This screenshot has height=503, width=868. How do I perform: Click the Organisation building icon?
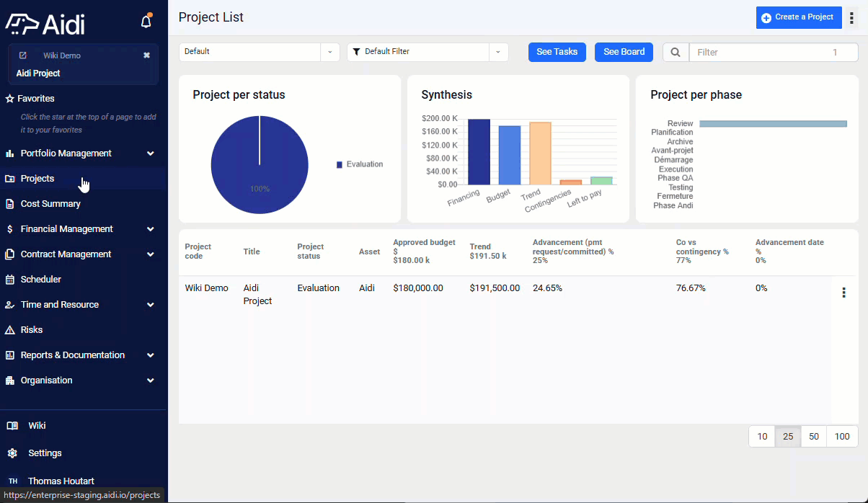click(10, 380)
